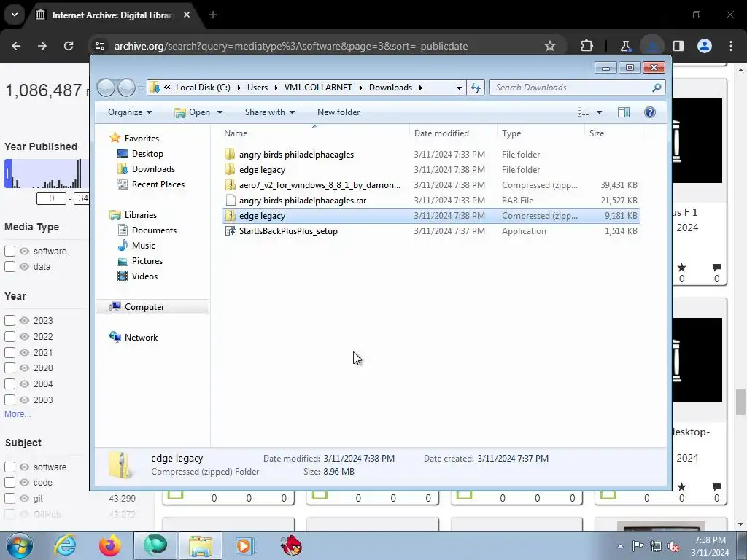
Task: Click Explorer's Forward navigation button
Action: tap(126, 87)
